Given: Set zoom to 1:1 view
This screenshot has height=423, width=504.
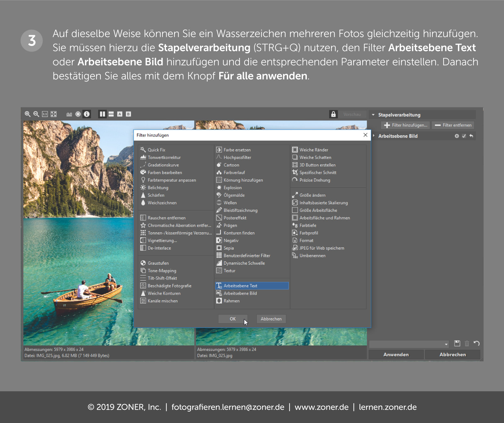Looking at the screenshot, I should point(45,114).
